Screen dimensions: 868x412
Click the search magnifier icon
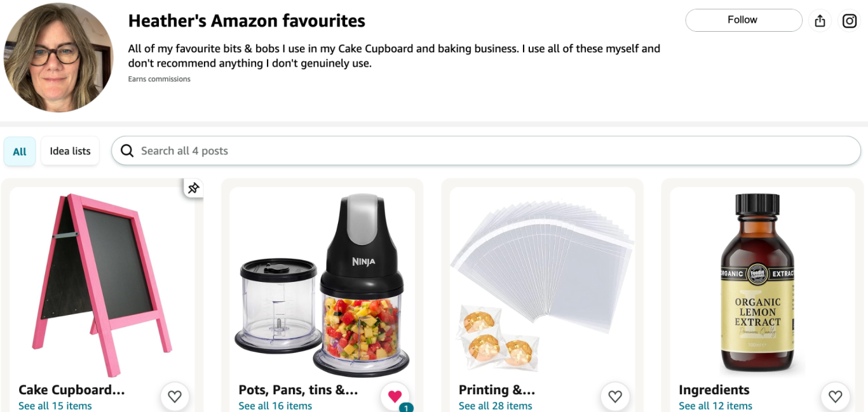(x=127, y=151)
